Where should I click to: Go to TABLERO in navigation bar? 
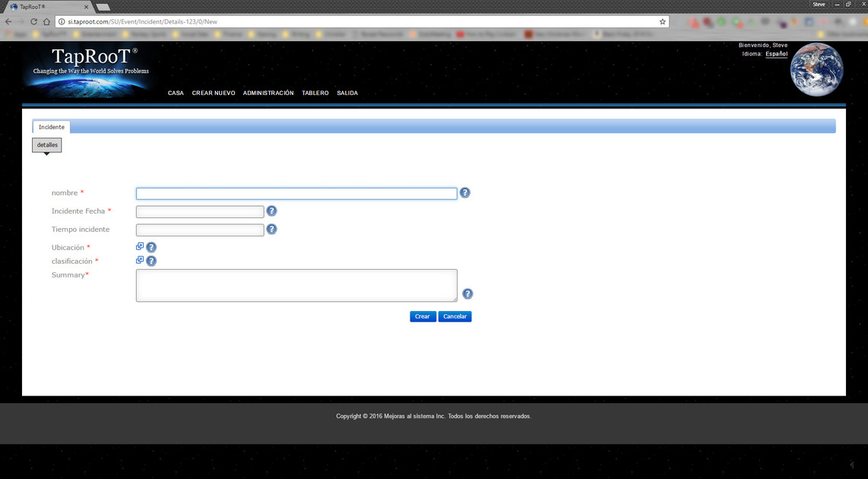315,93
